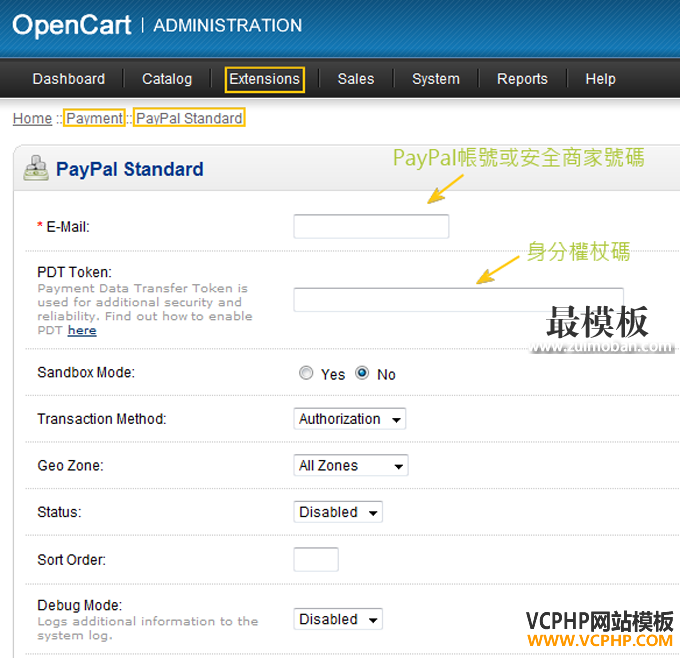
Task: Open the Catalog menu
Action: (167, 79)
